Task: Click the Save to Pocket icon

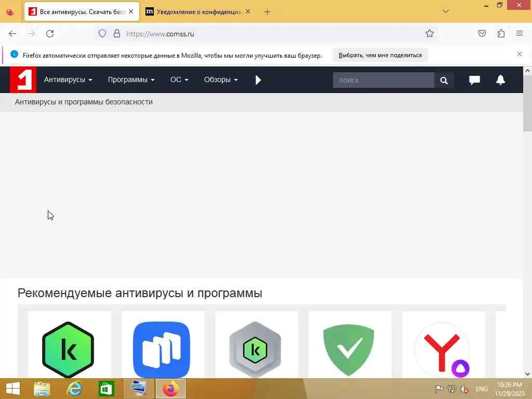Action: point(482,33)
